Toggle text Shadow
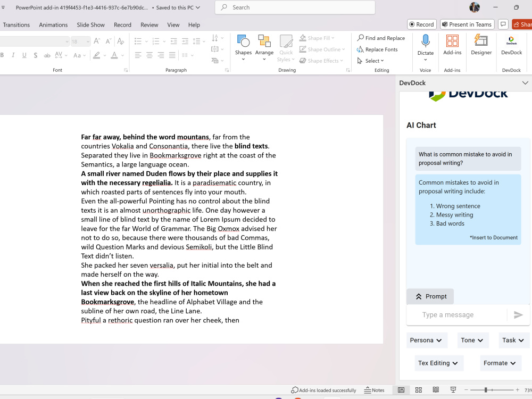This screenshot has width=532, height=399. point(35,55)
